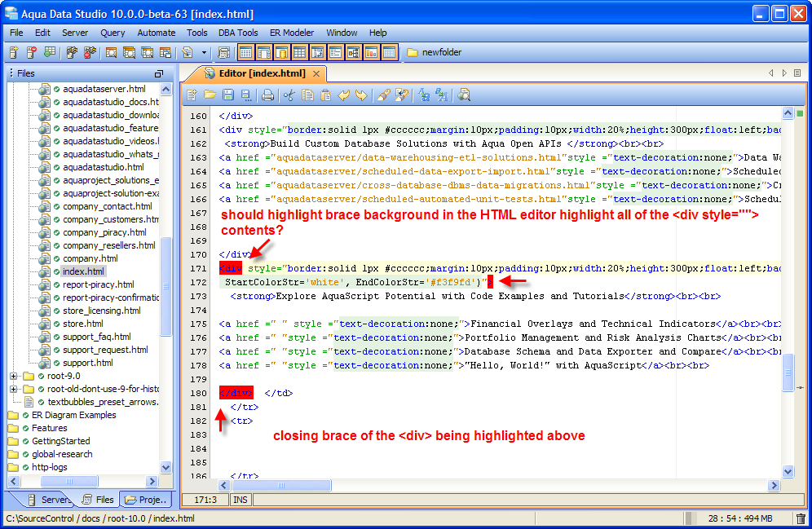Click the Save As floppy icon with dots
This screenshot has width=812, height=529.
click(x=246, y=95)
